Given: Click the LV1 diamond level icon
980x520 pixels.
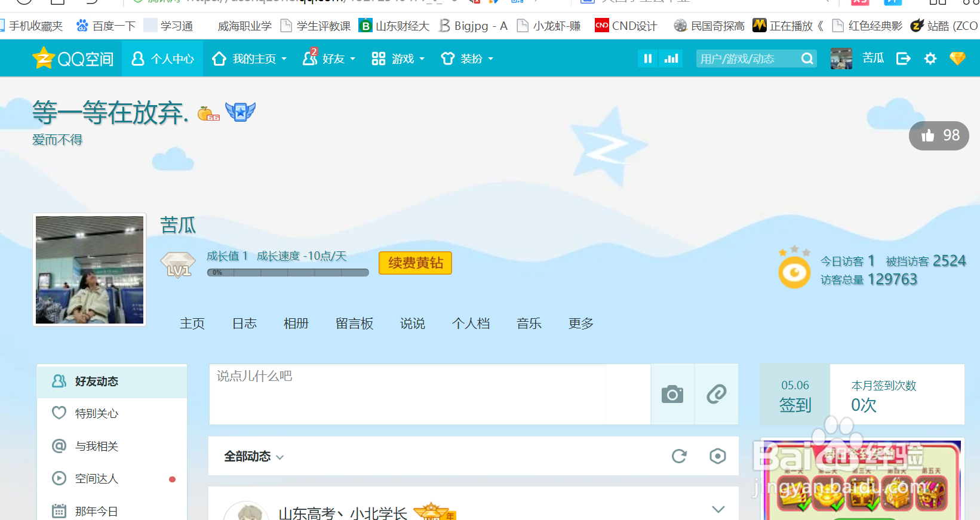Looking at the screenshot, I should 178,265.
